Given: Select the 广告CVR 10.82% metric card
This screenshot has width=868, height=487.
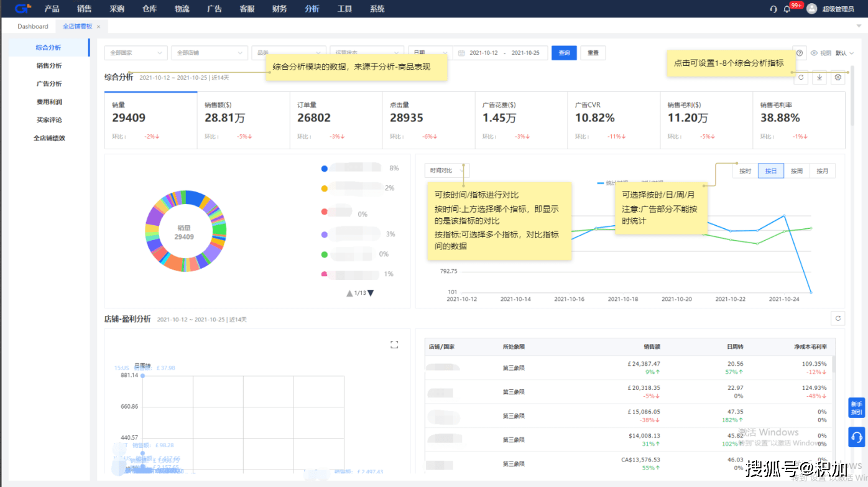Looking at the screenshot, I should pos(614,121).
